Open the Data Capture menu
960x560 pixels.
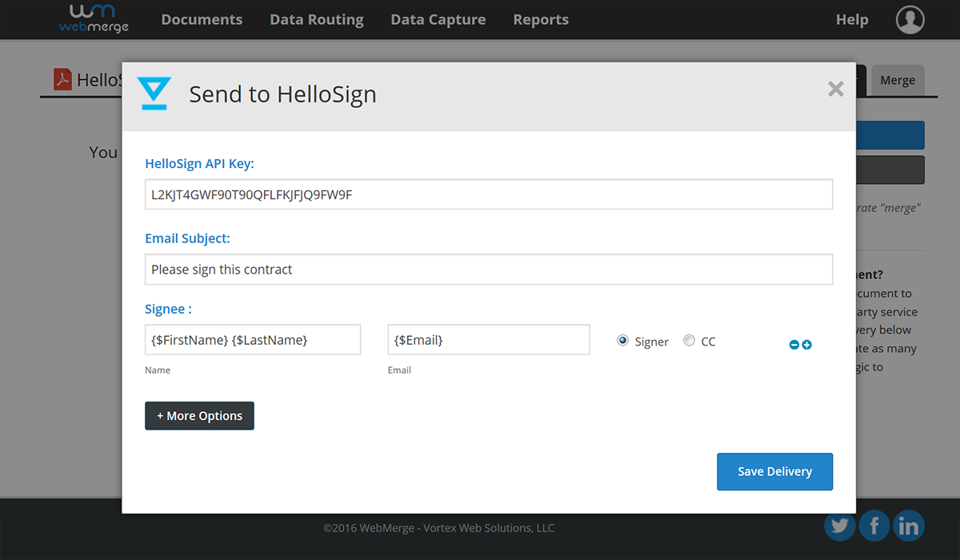point(438,20)
